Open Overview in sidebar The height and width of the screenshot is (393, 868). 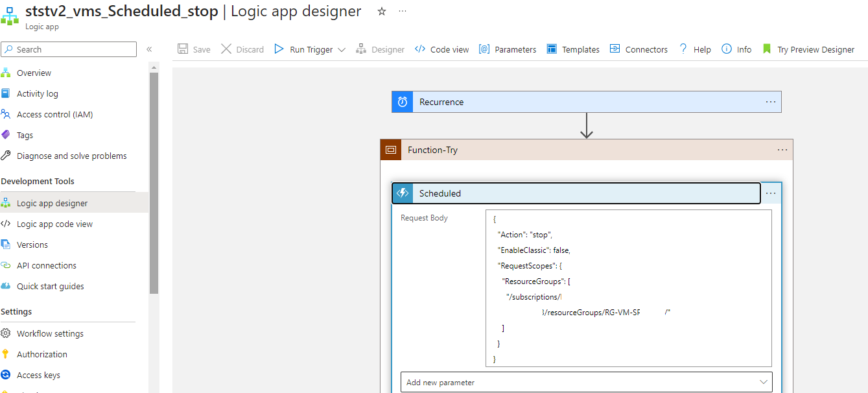[34, 73]
